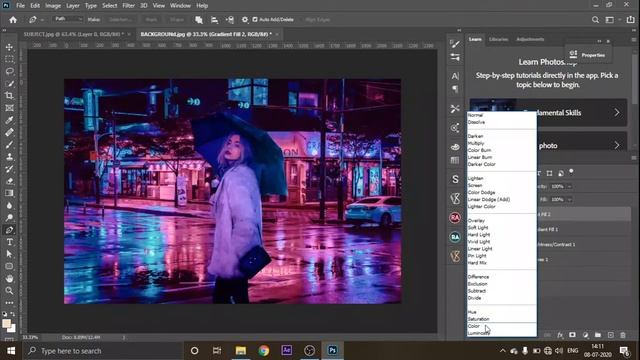This screenshot has width=640, height=360.
Task: Open the Brush Settings panel icon
Action: tap(455, 44)
